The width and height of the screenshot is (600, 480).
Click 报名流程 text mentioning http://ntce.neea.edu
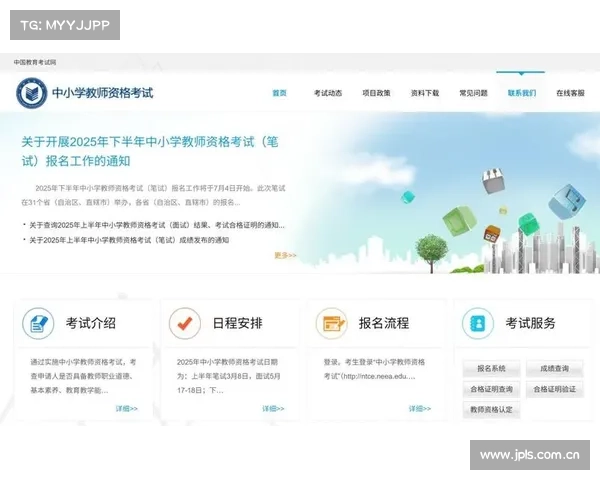point(374,369)
